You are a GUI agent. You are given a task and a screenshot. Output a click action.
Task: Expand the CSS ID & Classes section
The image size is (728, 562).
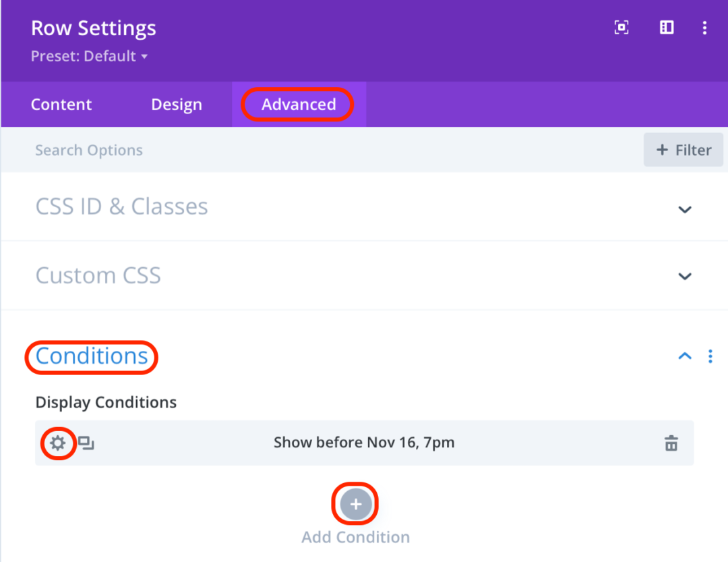click(685, 209)
